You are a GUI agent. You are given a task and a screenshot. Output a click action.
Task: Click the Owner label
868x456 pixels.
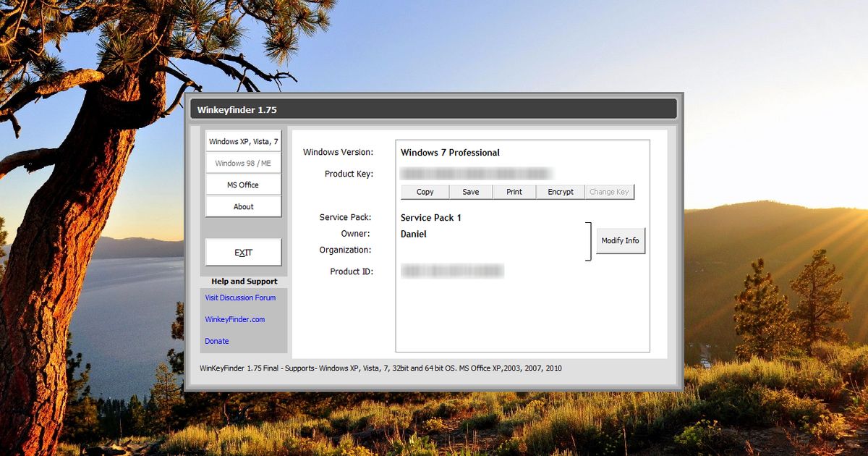click(355, 234)
